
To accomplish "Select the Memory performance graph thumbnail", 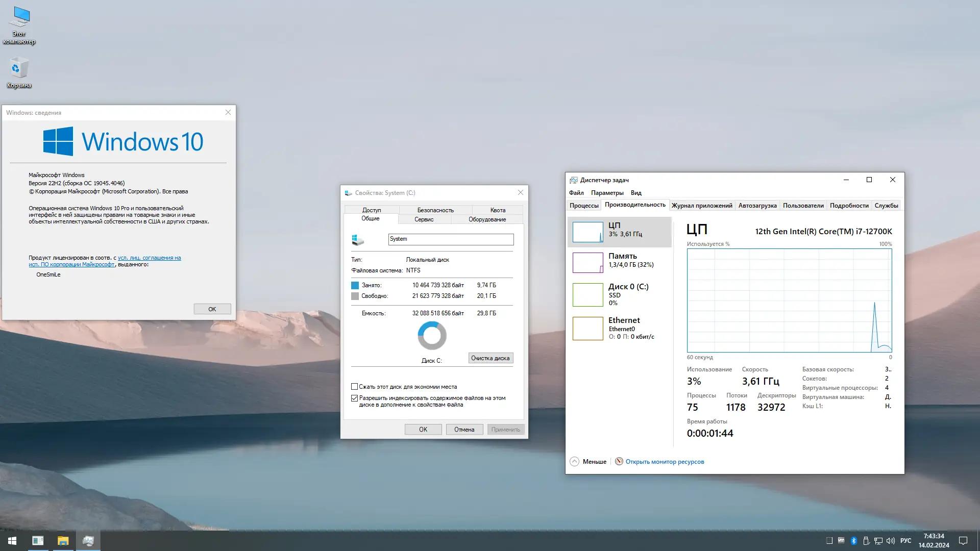I will 587,263.
